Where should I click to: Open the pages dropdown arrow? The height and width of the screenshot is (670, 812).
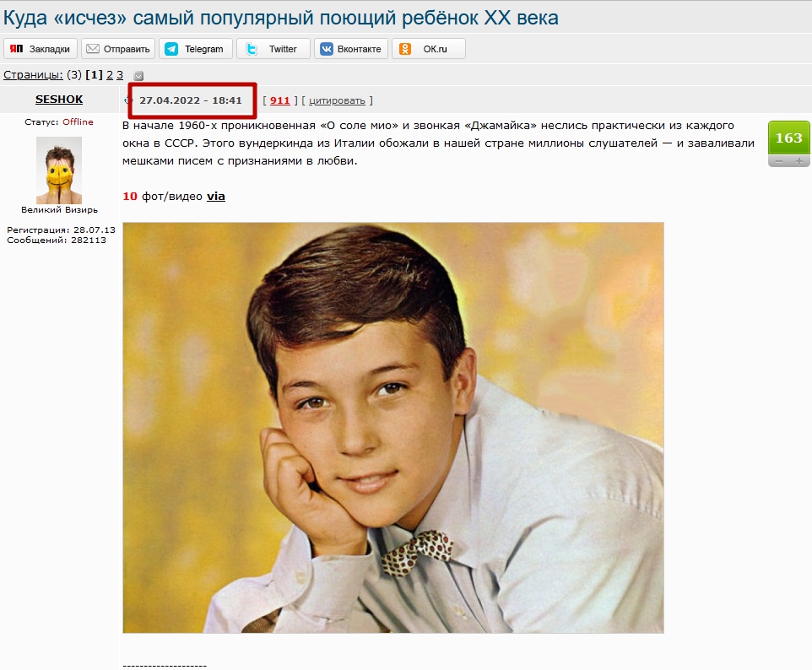[138, 76]
